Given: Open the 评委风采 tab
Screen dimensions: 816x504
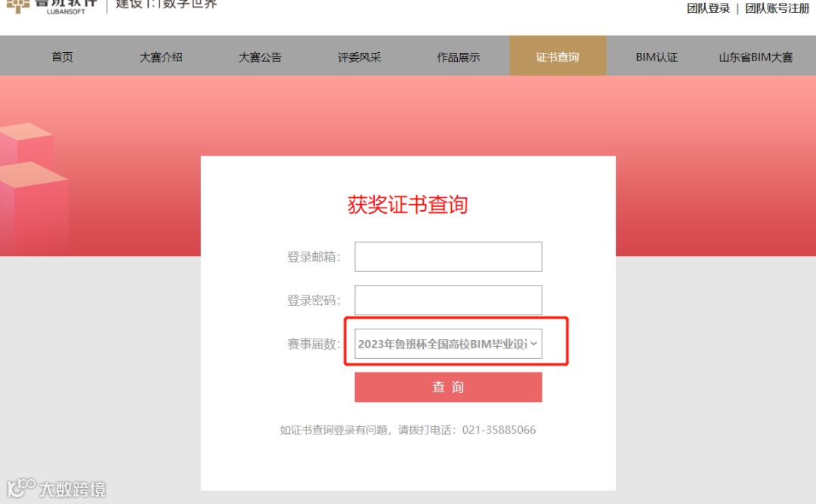Looking at the screenshot, I should click(x=359, y=57).
